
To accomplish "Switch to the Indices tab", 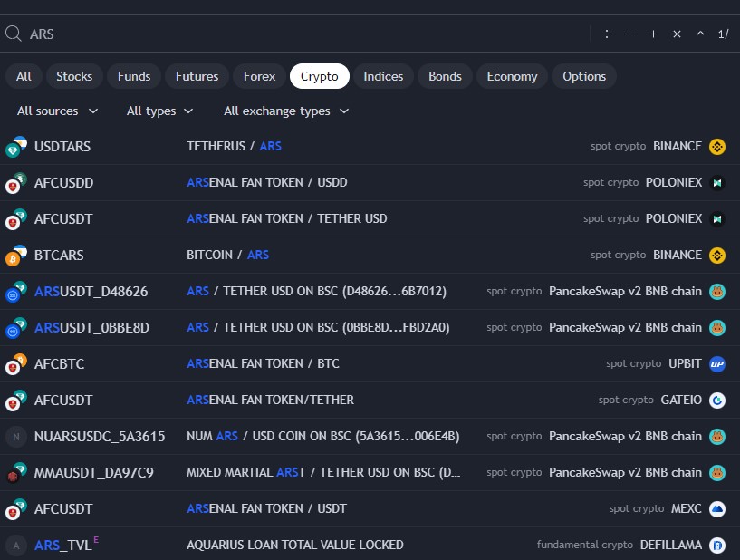I will (x=383, y=76).
